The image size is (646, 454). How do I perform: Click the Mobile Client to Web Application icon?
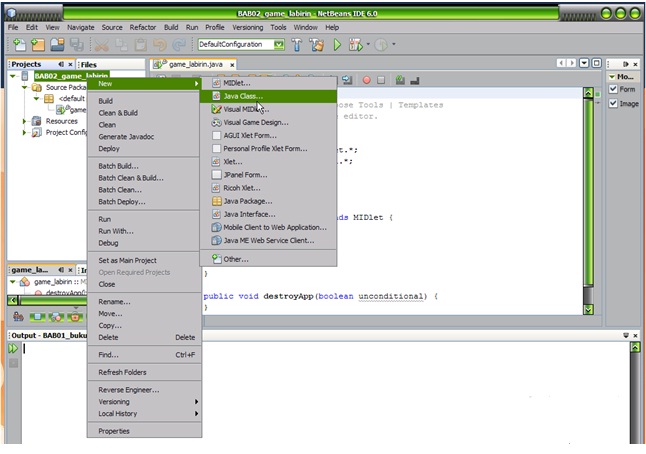click(216, 227)
